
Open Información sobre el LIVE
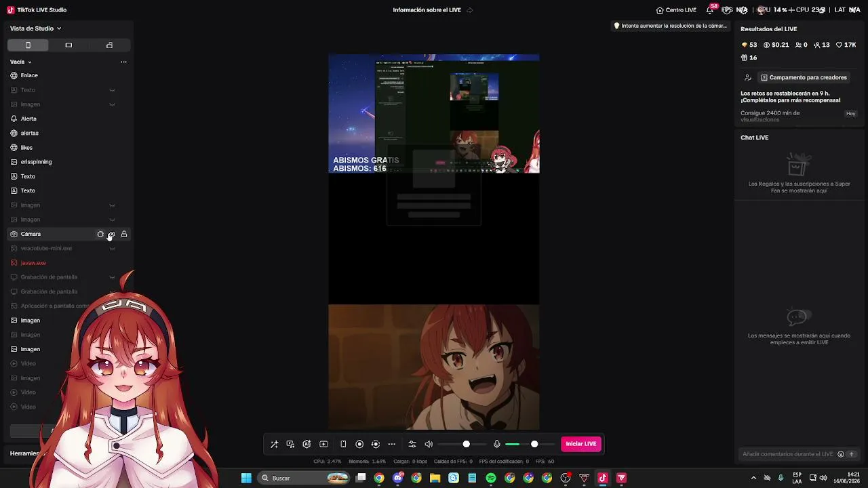click(x=427, y=10)
